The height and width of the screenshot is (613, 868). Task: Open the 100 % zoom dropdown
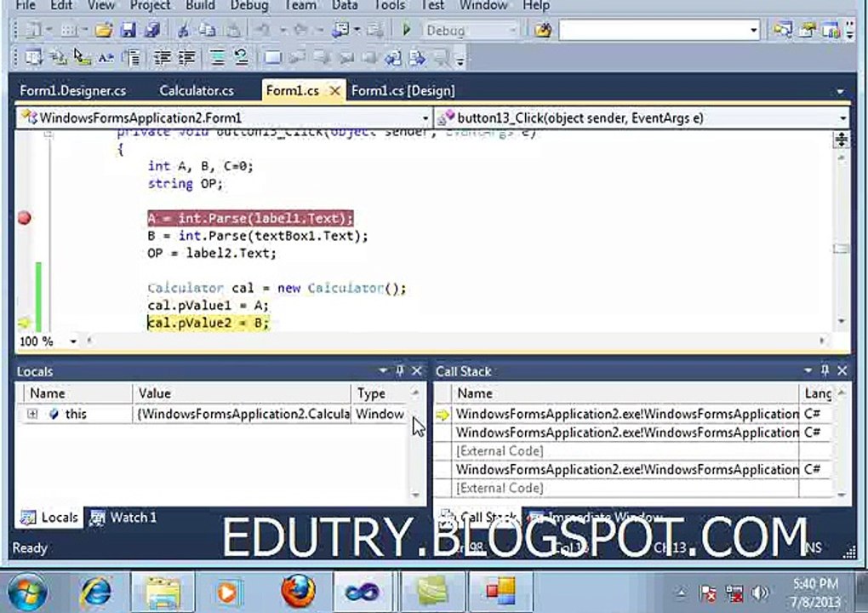73,341
